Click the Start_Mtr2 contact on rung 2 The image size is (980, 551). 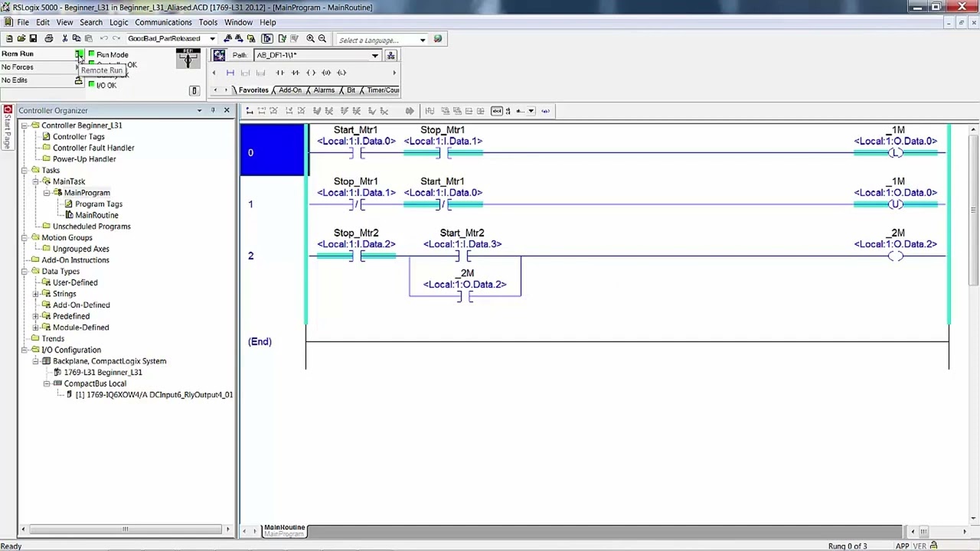coord(462,256)
